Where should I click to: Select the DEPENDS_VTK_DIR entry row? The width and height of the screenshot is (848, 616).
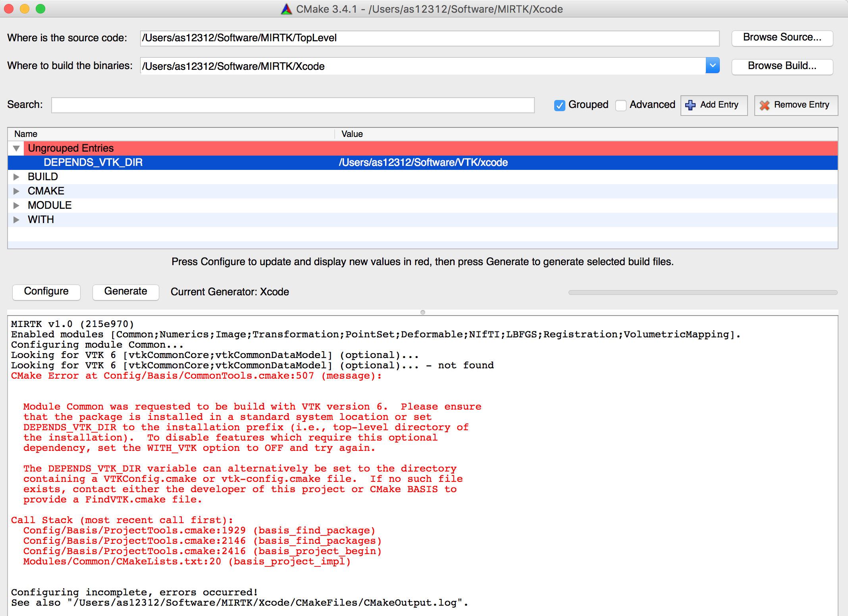click(x=424, y=162)
